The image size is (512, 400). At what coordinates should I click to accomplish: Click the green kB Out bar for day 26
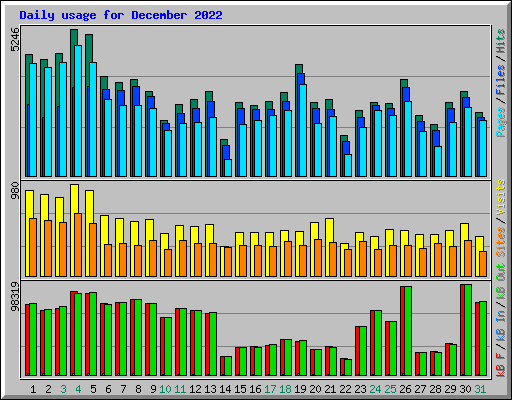tap(408, 331)
